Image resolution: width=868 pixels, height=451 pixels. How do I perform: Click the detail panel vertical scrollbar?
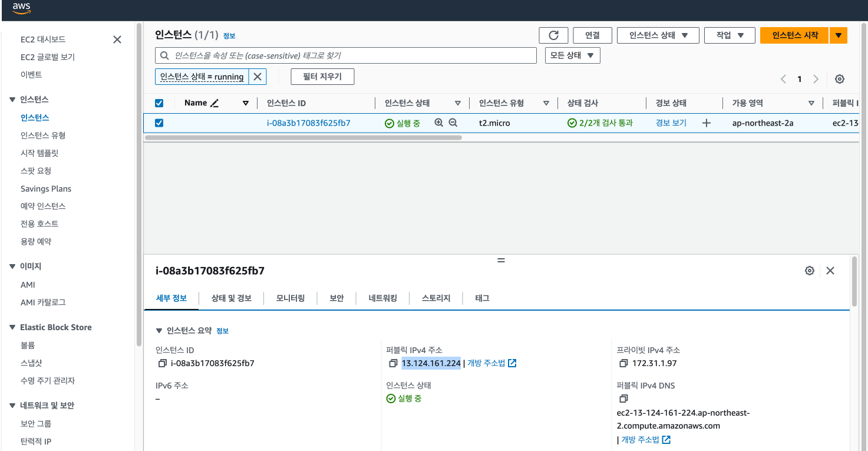click(x=854, y=281)
